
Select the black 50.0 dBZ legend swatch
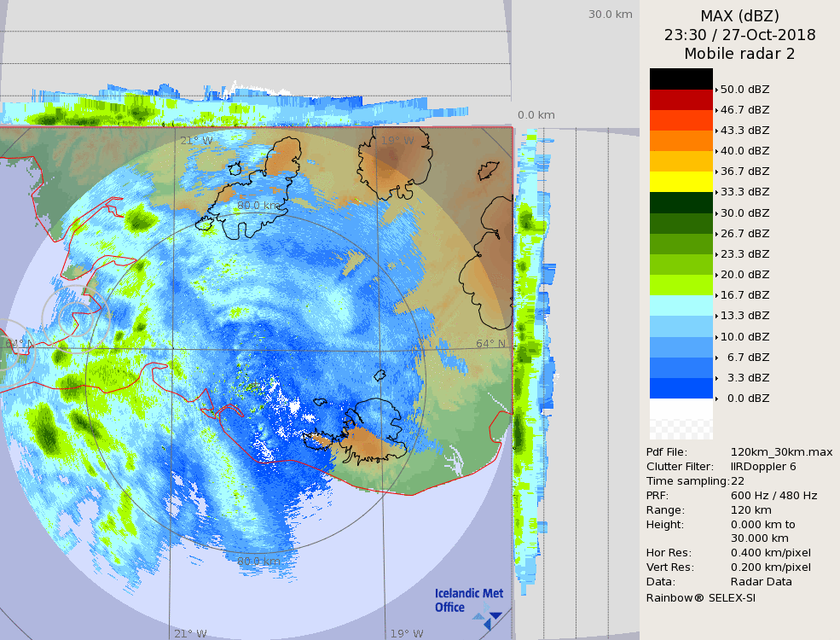tap(681, 79)
